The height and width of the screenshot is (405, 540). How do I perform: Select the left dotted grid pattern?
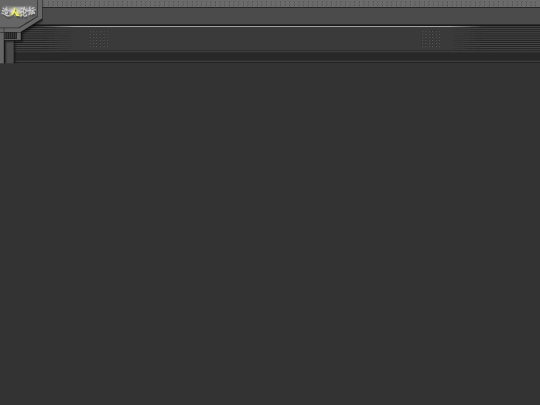coord(99,39)
